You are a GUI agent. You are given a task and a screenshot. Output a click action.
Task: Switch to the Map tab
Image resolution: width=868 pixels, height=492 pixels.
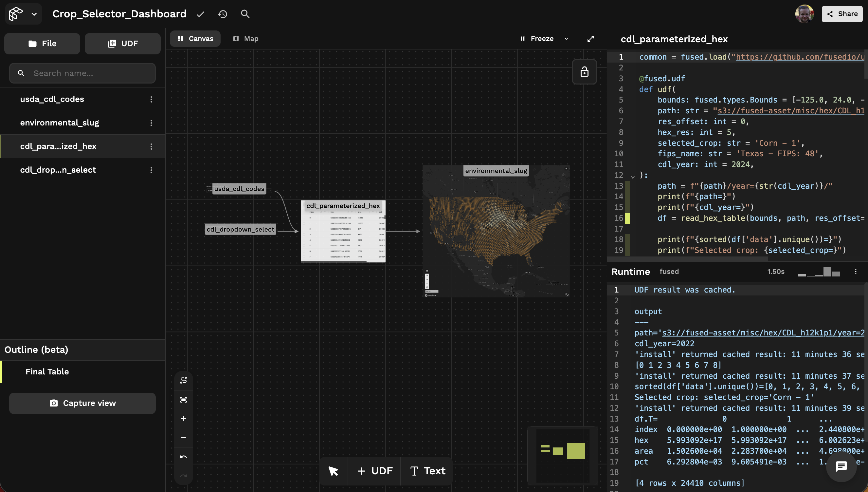pos(246,39)
